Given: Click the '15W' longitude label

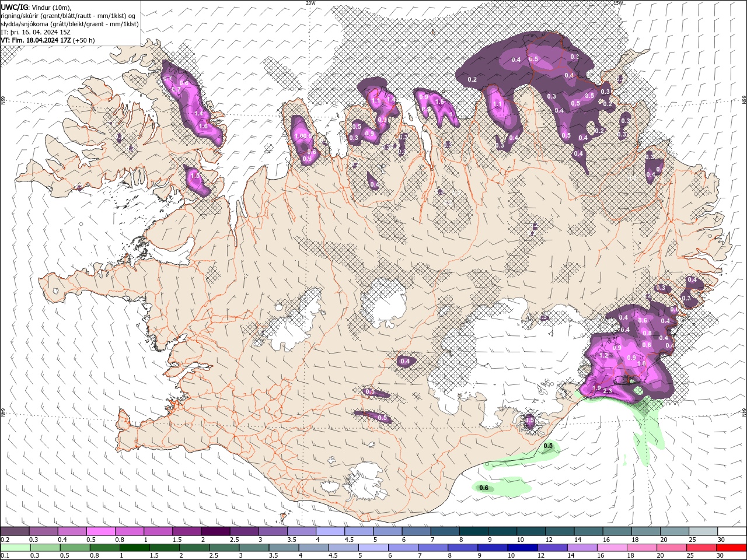Looking at the screenshot, I should click(618, 3).
